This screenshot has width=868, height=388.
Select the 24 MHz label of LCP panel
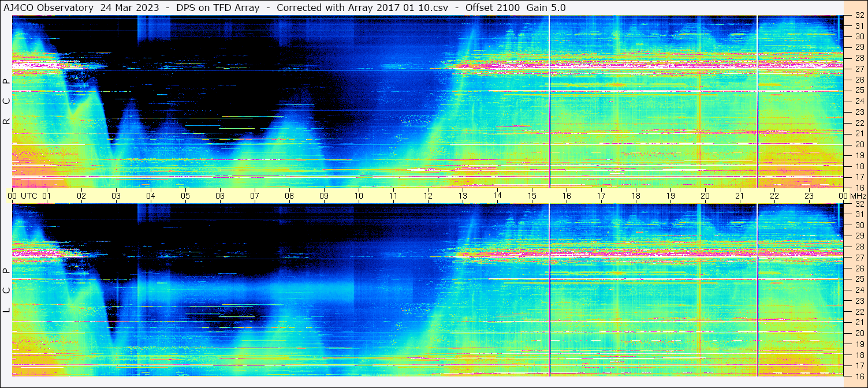[x=859, y=290]
